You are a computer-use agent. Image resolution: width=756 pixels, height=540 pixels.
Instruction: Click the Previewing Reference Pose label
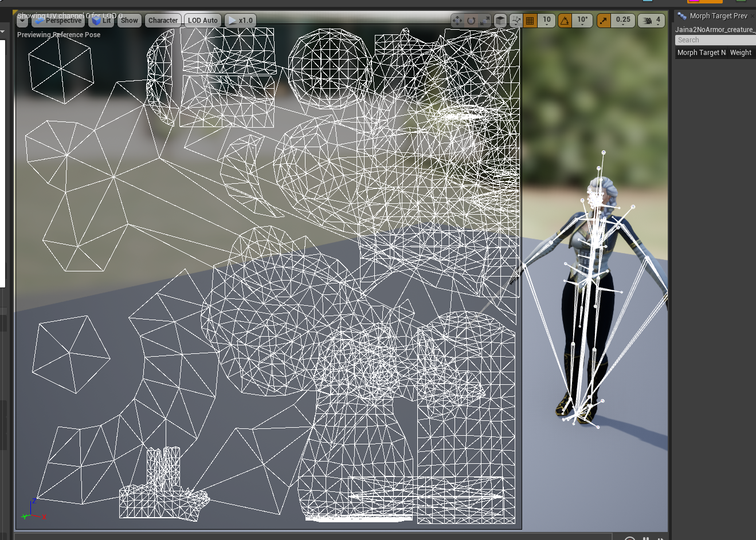58,35
